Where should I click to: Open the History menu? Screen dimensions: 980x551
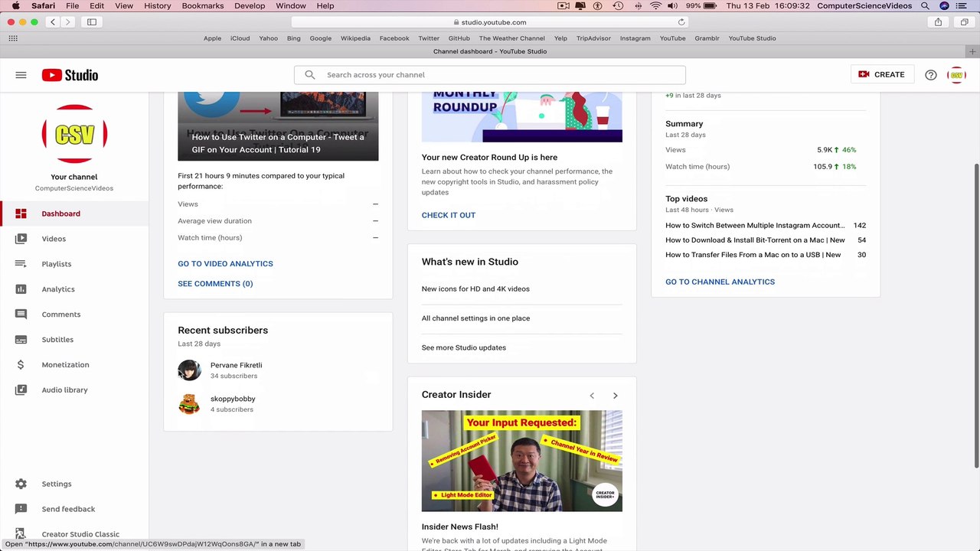pos(158,5)
